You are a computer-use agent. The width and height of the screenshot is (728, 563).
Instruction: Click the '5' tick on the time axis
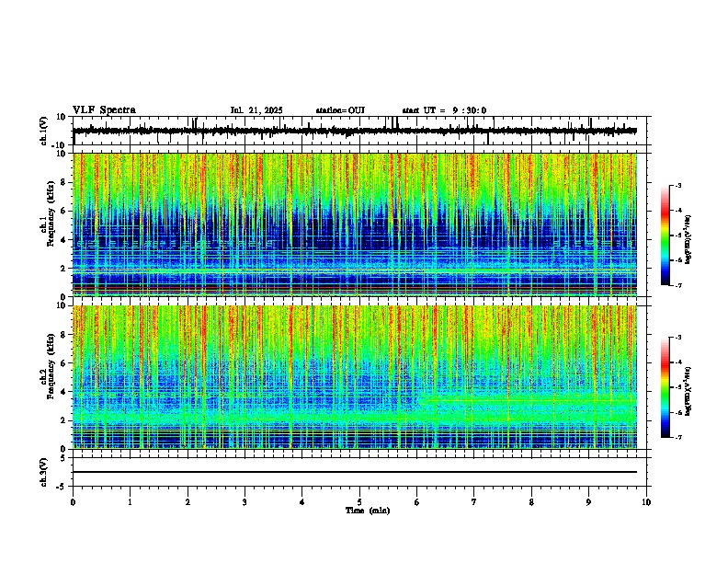(x=359, y=502)
